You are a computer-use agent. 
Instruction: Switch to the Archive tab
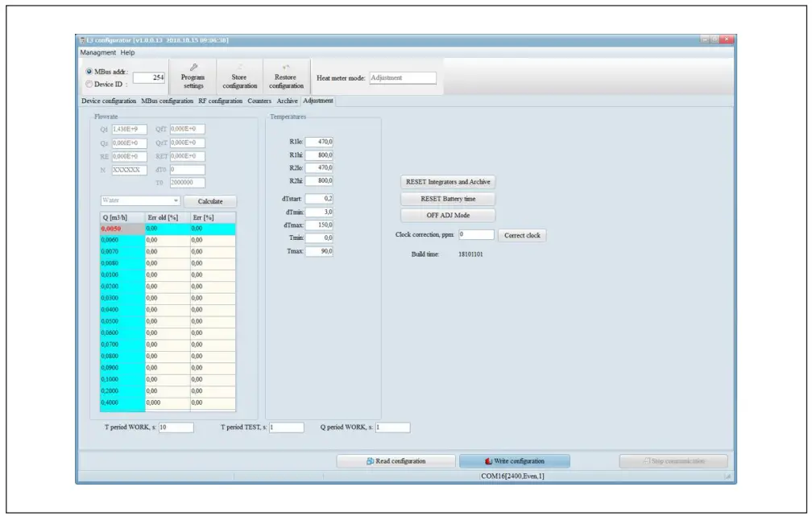click(287, 101)
